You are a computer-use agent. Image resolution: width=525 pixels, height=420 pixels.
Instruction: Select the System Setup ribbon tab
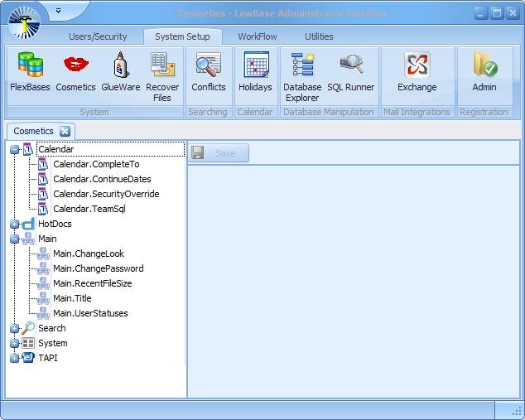click(x=182, y=36)
